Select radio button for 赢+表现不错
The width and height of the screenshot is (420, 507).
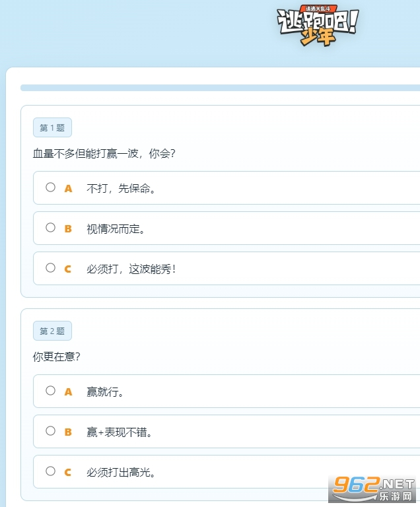(x=51, y=431)
